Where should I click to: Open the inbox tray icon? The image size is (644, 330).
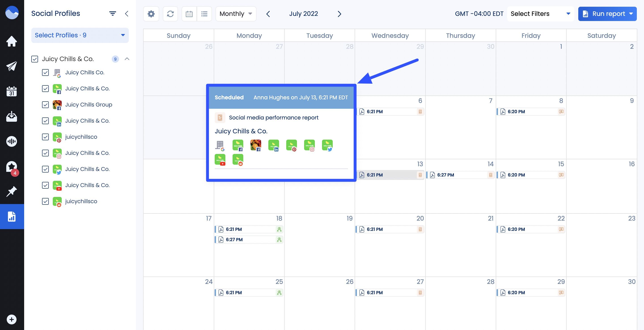(12, 116)
